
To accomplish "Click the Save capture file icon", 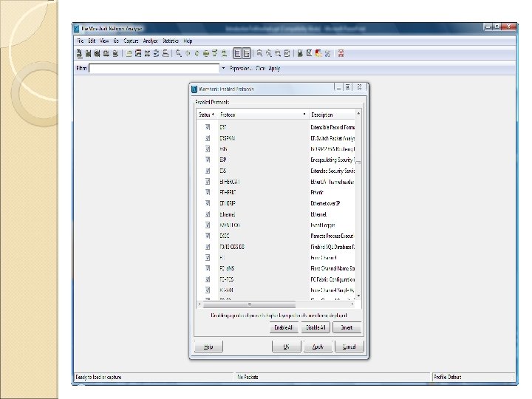I will pos(138,54).
